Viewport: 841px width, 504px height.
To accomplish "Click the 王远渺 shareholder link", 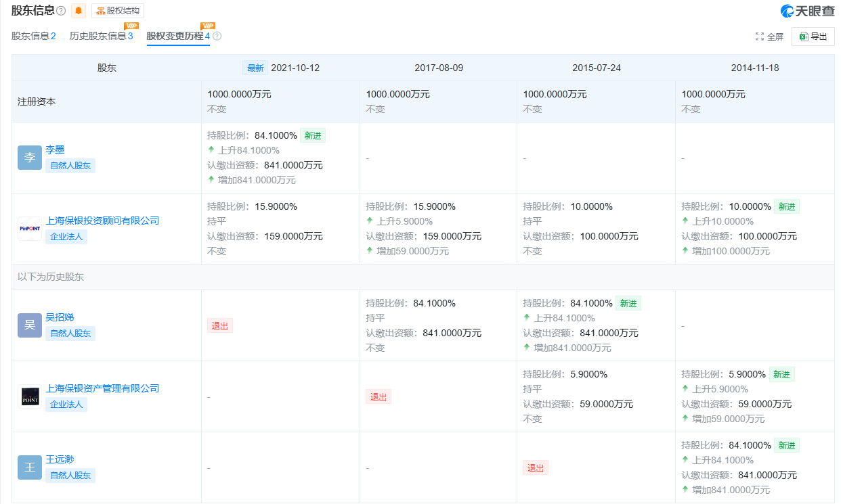I will (x=60, y=459).
